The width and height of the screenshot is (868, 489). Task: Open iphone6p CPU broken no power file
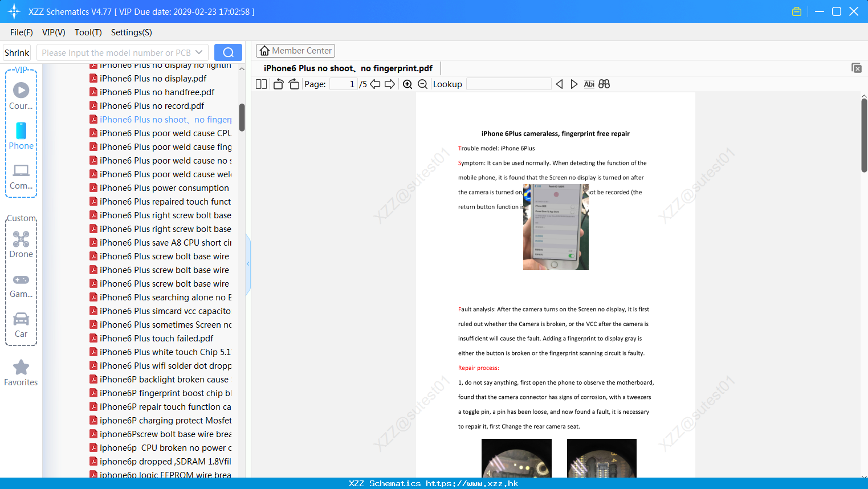[x=165, y=448]
